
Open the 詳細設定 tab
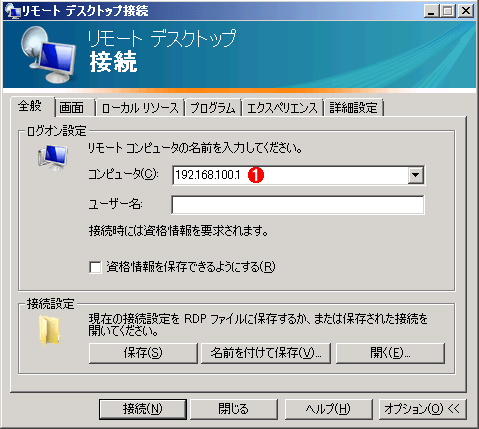(x=353, y=108)
